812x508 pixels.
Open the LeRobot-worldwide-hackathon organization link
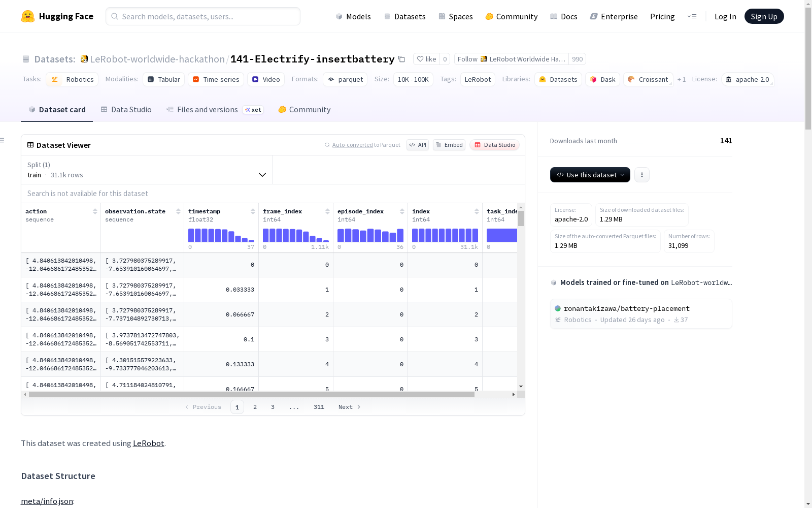coord(157,59)
